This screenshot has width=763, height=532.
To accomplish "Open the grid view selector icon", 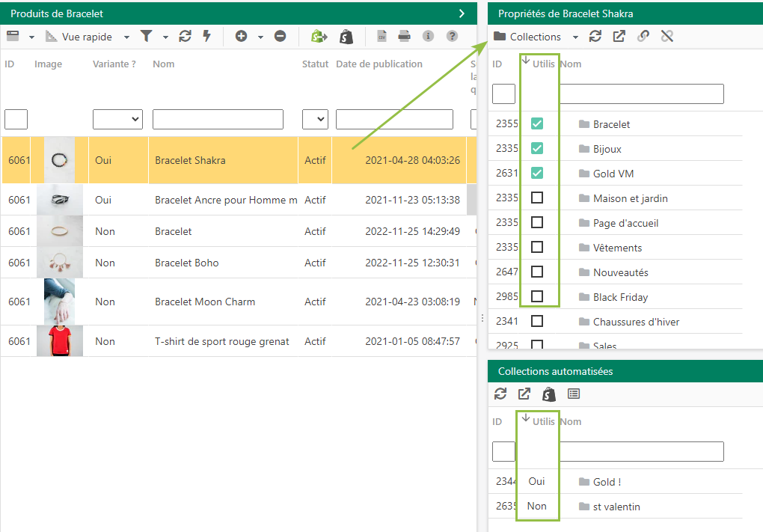I will [13, 36].
